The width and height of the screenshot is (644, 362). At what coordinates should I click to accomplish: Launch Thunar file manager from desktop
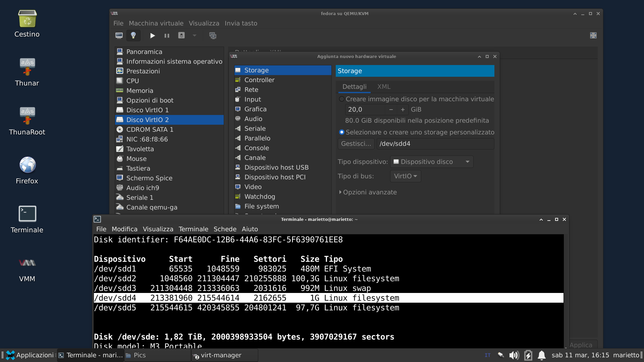pos(27,72)
